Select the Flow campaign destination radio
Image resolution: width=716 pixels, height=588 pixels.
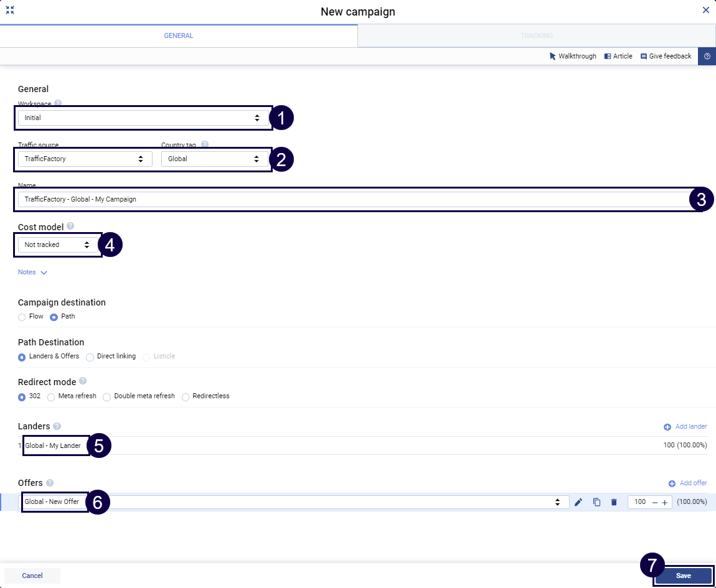(22, 317)
